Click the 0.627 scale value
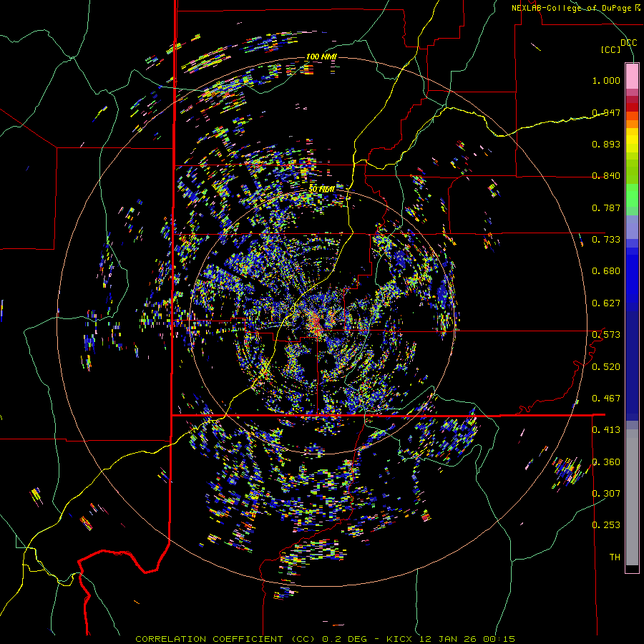644x644 pixels. click(x=606, y=303)
